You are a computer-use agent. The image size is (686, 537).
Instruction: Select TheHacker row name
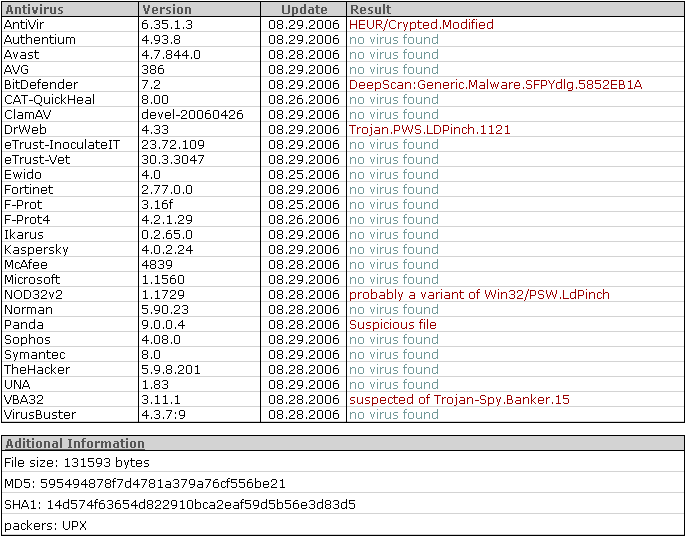point(37,369)
